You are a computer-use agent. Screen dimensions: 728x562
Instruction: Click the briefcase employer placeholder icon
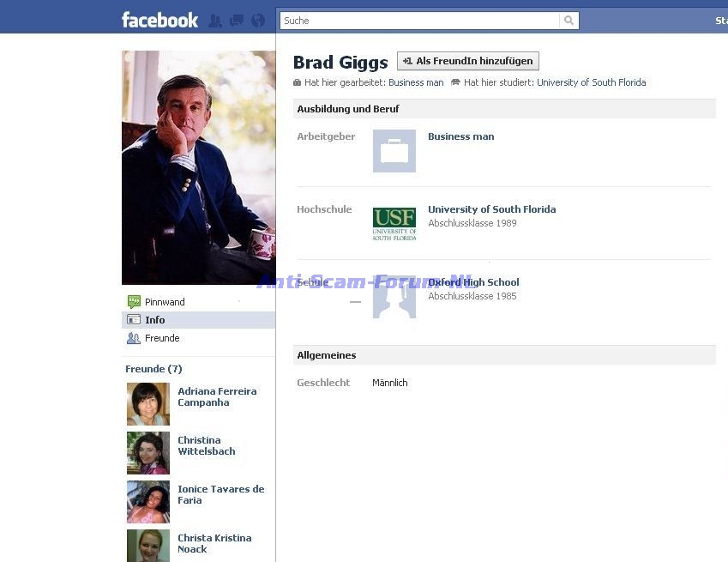pyautogui.click(x=394, y=151)
